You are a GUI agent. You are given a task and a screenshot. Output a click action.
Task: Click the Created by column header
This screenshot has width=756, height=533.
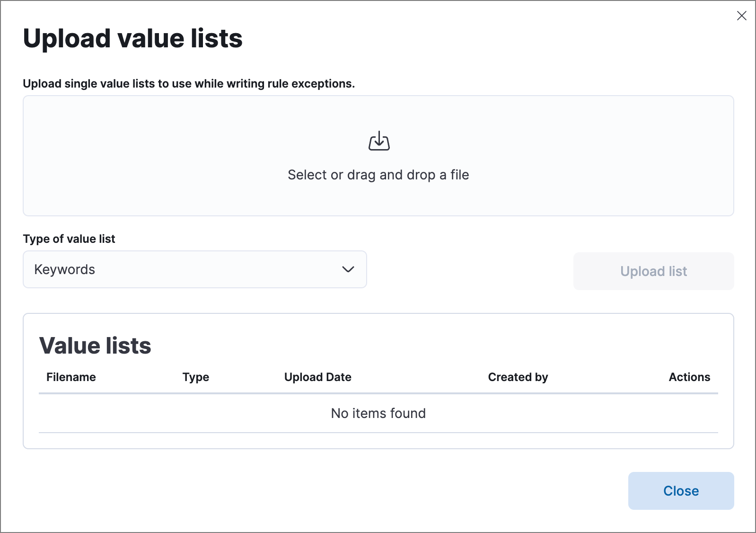click(518, 377)
